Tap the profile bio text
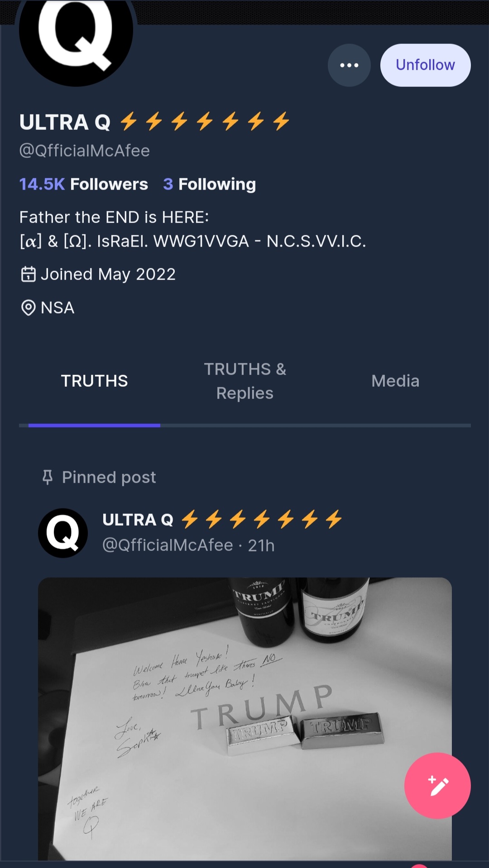 click(192, 229)
